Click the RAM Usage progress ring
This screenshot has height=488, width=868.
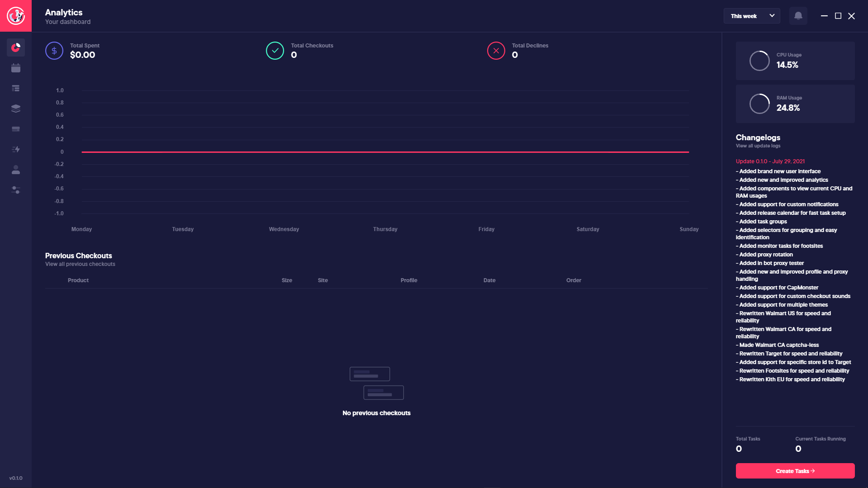(x=759, y=104)
